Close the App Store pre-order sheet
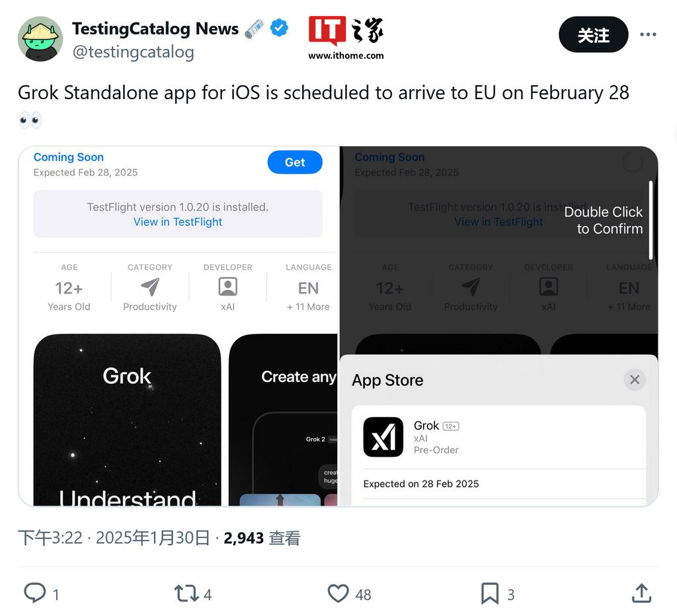677x616 pixels. point(635,380)
